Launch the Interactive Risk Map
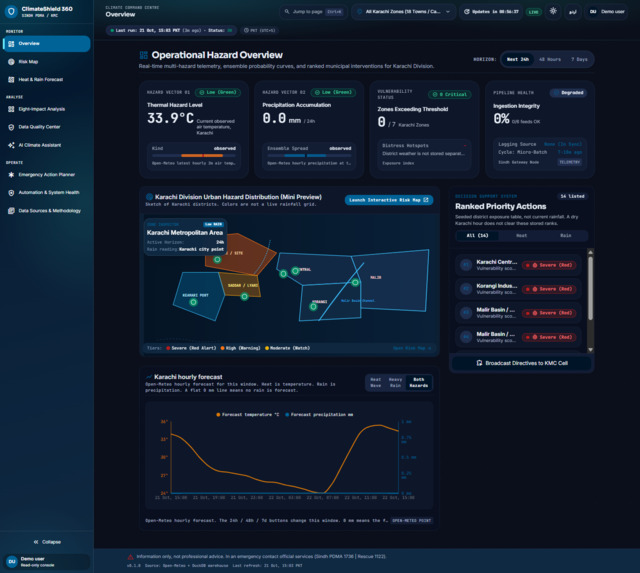 click(x=389, y=200)
